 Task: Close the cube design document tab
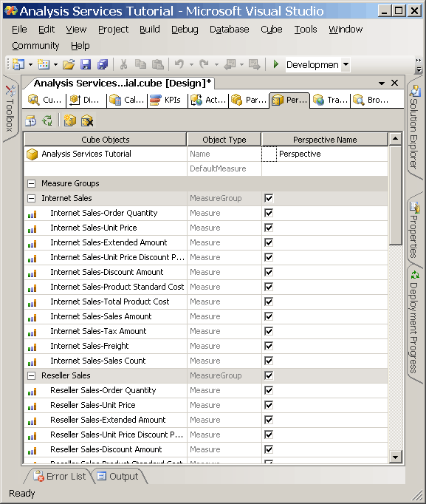point(394,83)
